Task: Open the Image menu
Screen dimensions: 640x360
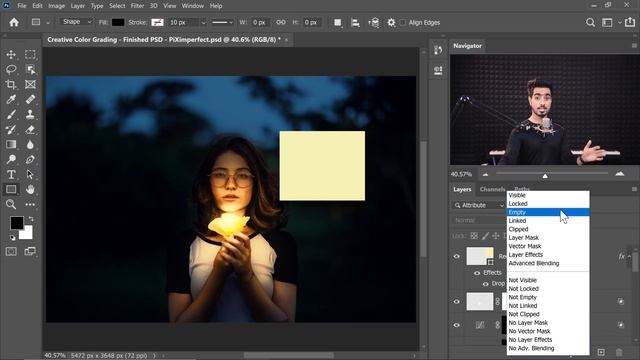Action: click(56, 6)
